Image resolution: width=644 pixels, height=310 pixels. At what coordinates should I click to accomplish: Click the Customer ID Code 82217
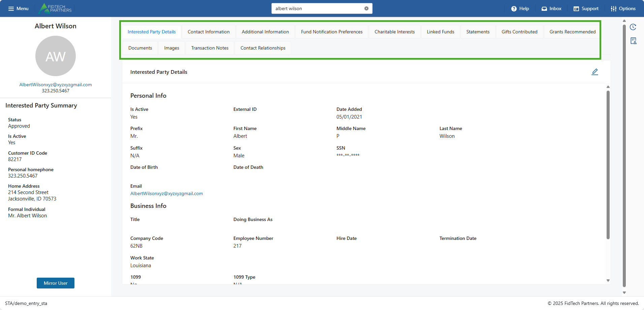click(15, 159)
